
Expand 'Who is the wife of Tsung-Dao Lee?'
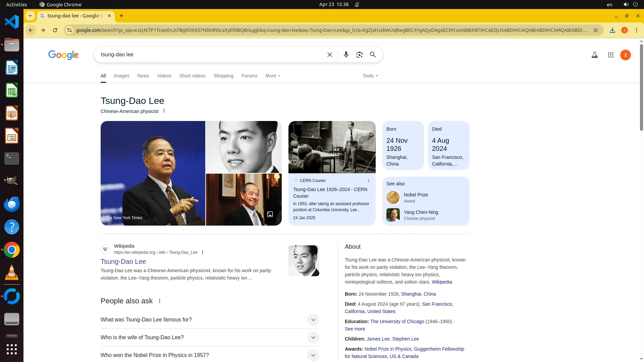313,337
